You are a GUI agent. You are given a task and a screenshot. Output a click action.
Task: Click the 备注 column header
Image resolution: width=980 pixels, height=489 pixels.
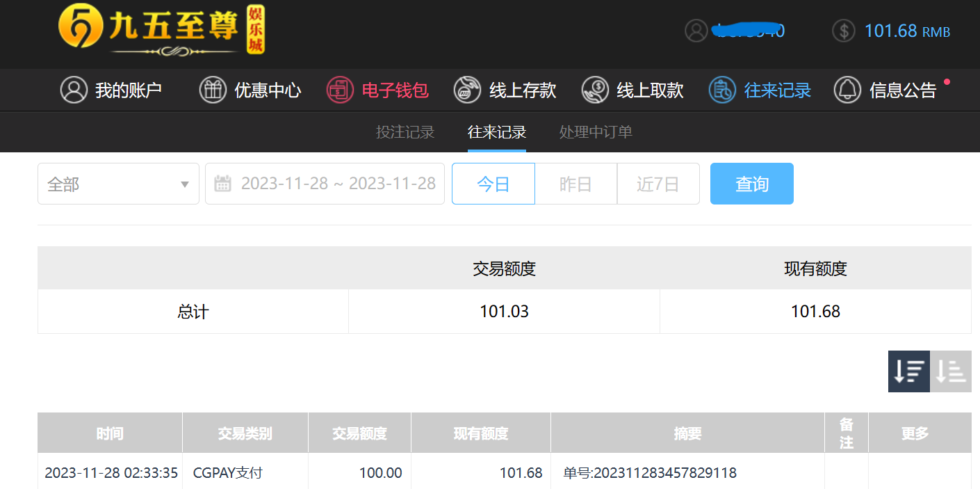click(847, 433)
